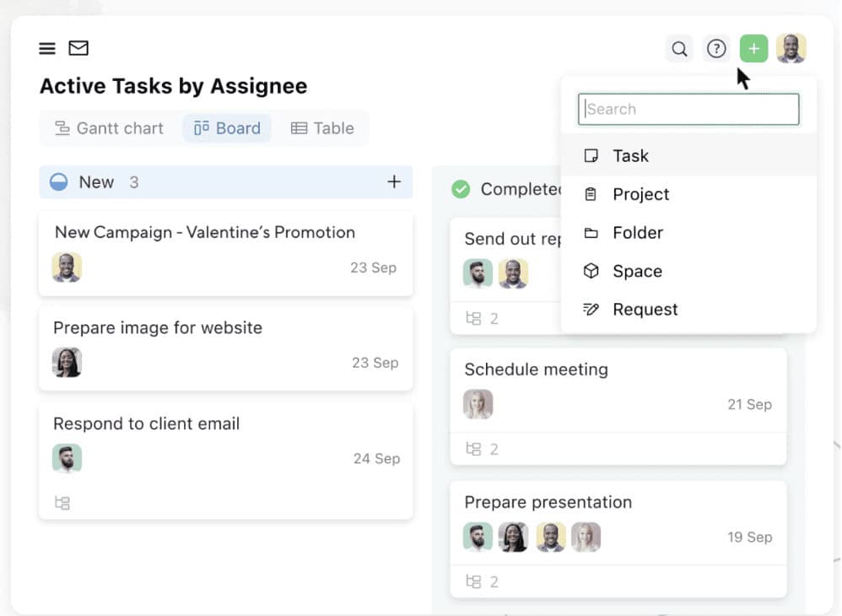Open the hamburger navigation menu
The image size is (842, 616).
click(x=47, y=48)
